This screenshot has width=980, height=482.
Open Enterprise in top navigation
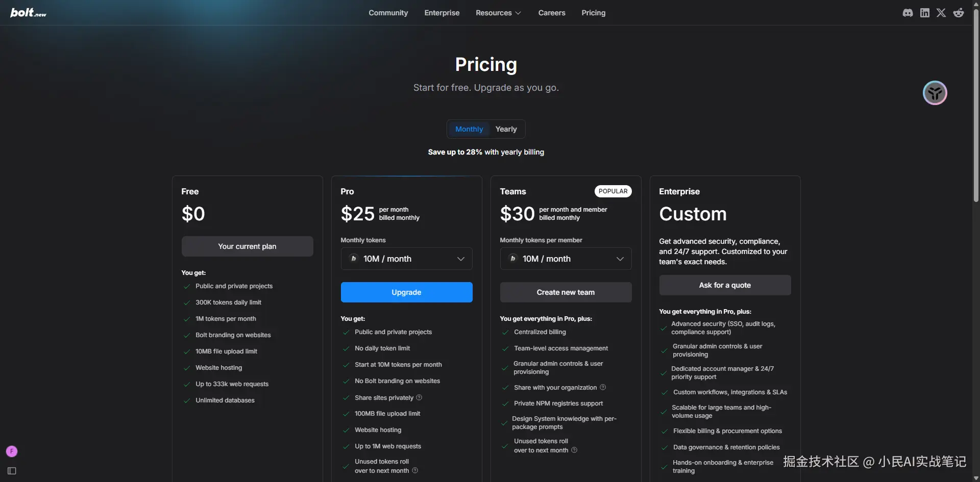point(442,13)
